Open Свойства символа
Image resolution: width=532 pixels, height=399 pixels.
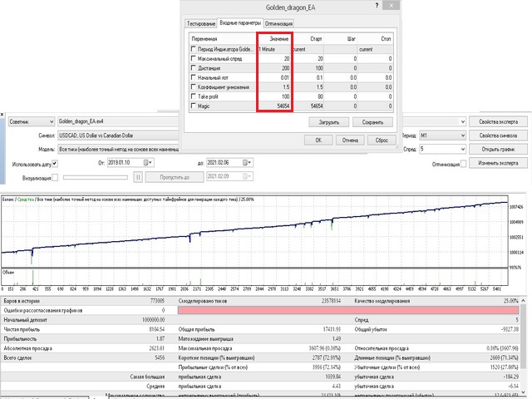498,135
